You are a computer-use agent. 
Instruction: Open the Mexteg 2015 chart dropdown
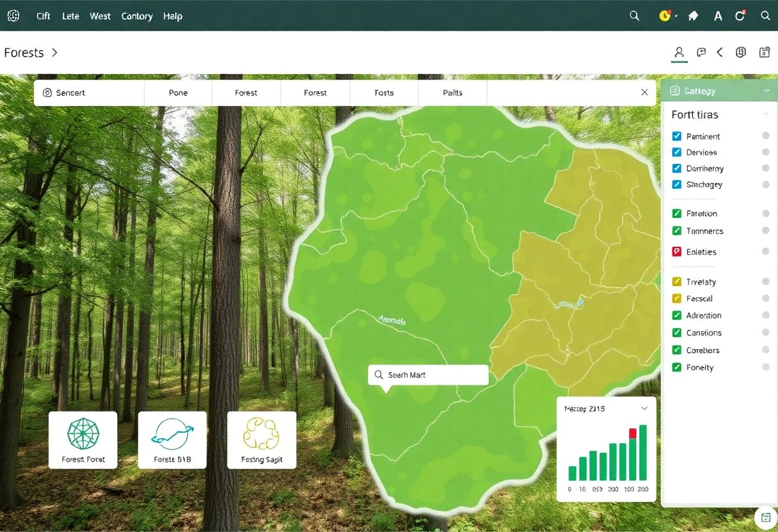(644, 408)
